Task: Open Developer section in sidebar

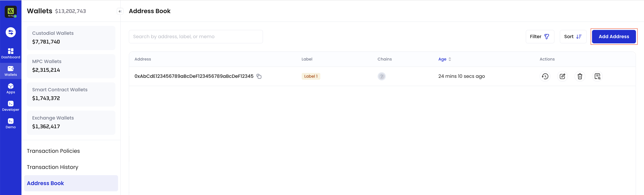Action: pos(11,106)
